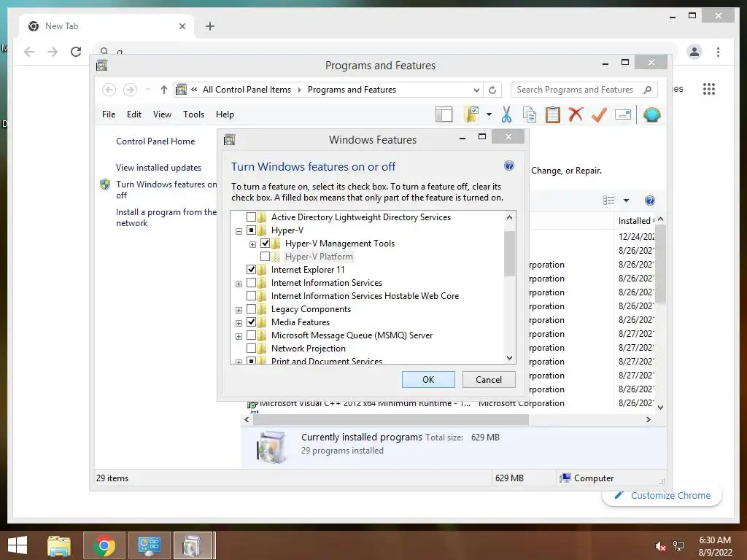The image size is (747, 560).
Task: Open File Explorer from the taskbar
Action: coord(58,545)
